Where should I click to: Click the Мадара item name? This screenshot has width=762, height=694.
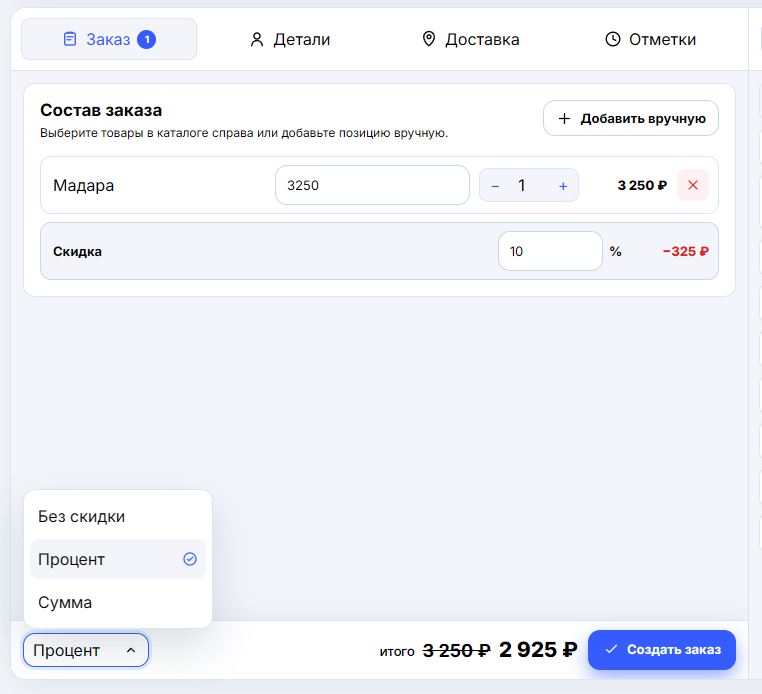pos(84,186)
